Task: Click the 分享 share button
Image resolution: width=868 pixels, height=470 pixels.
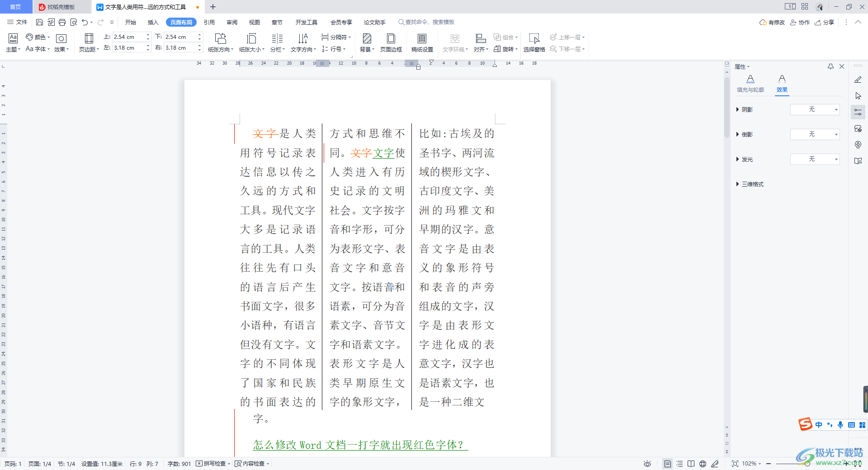Action: point(824,22)
